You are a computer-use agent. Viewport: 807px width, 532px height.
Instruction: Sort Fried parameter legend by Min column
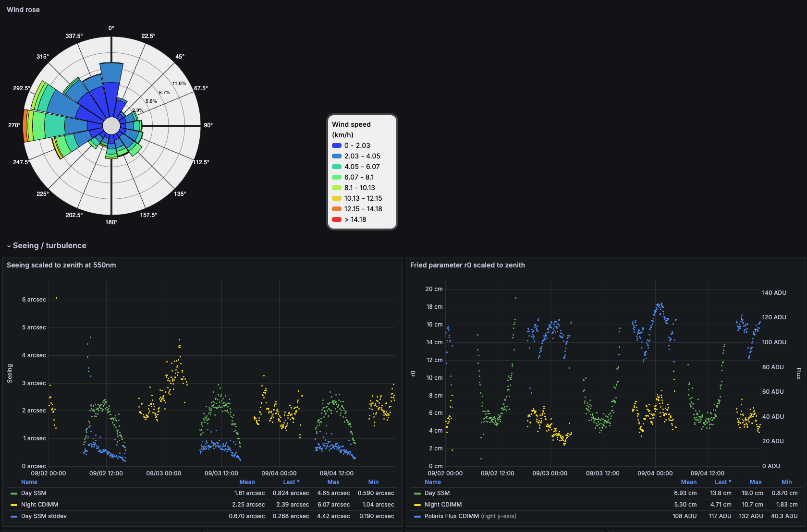click(786, 482)
